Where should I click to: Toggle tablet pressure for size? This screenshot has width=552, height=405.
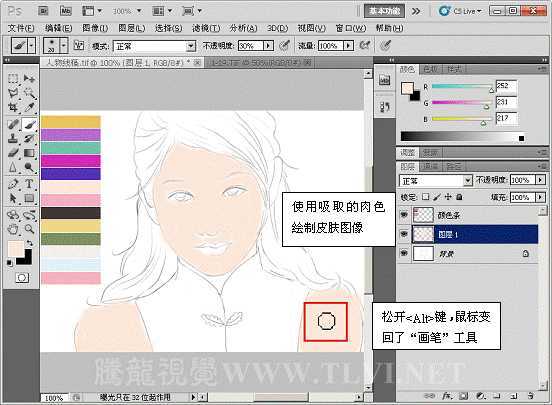386,45
